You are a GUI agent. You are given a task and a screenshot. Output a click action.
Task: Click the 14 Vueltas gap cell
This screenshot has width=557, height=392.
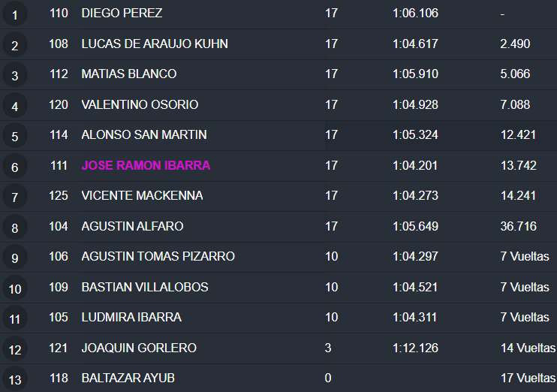coord(528,348)
